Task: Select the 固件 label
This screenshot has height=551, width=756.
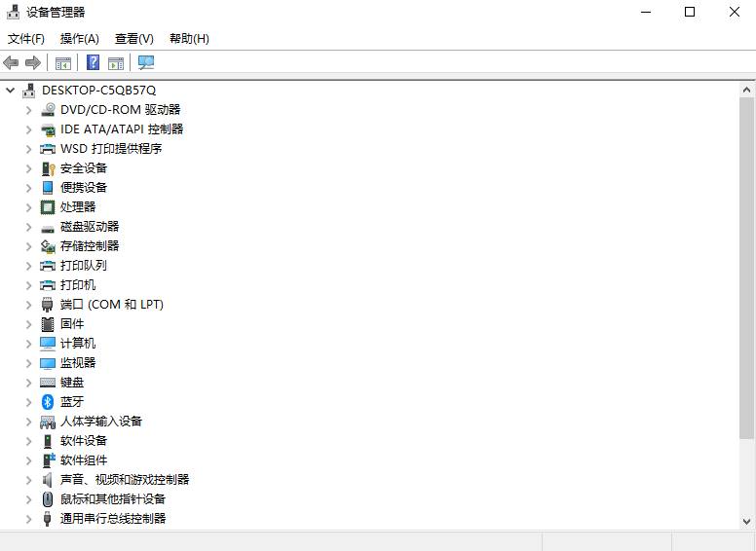Action: tap(72, 323)
